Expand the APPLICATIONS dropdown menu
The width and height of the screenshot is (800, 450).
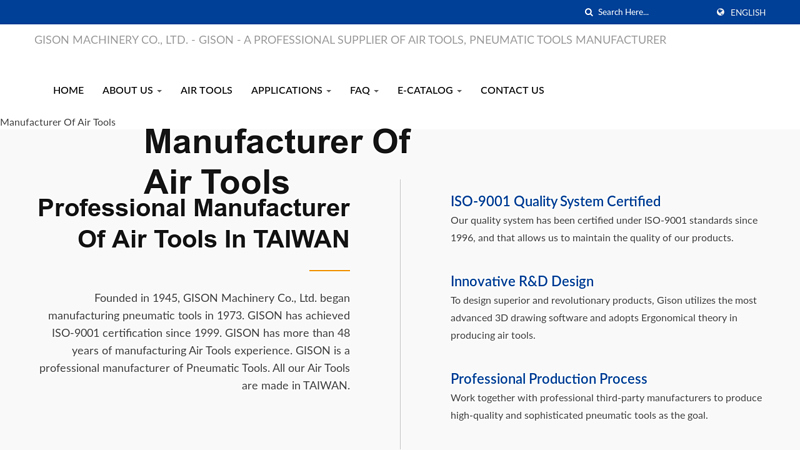point(291,90)
